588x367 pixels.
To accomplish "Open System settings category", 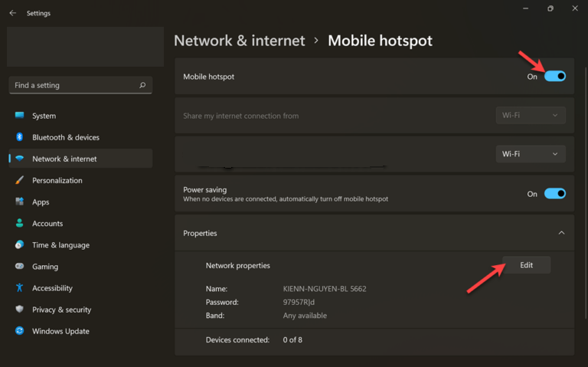I will [x=80, y=116].
